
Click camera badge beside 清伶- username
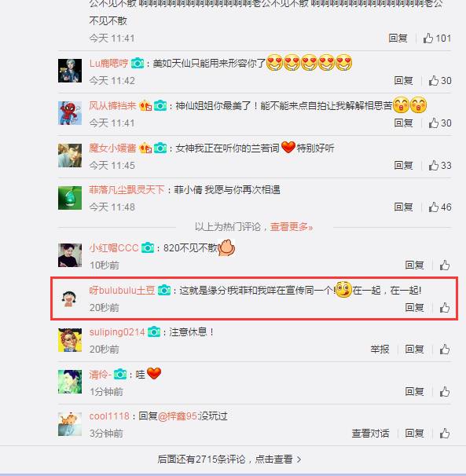point(120,375)
